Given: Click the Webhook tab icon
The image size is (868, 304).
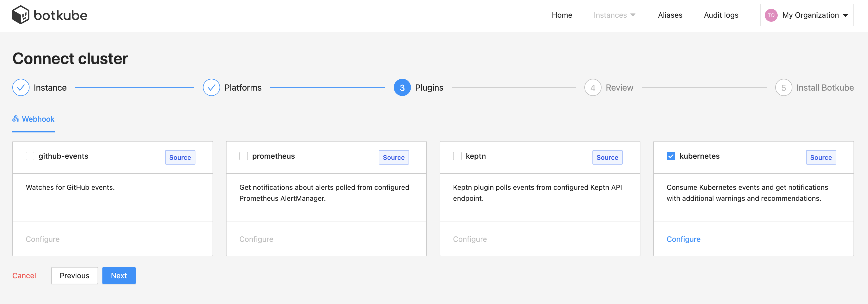Looking at the screenshot, I should (16, 119).
